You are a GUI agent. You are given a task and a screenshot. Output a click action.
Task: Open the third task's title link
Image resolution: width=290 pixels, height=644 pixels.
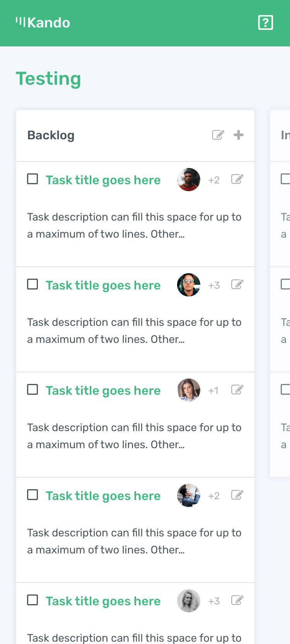103,391
